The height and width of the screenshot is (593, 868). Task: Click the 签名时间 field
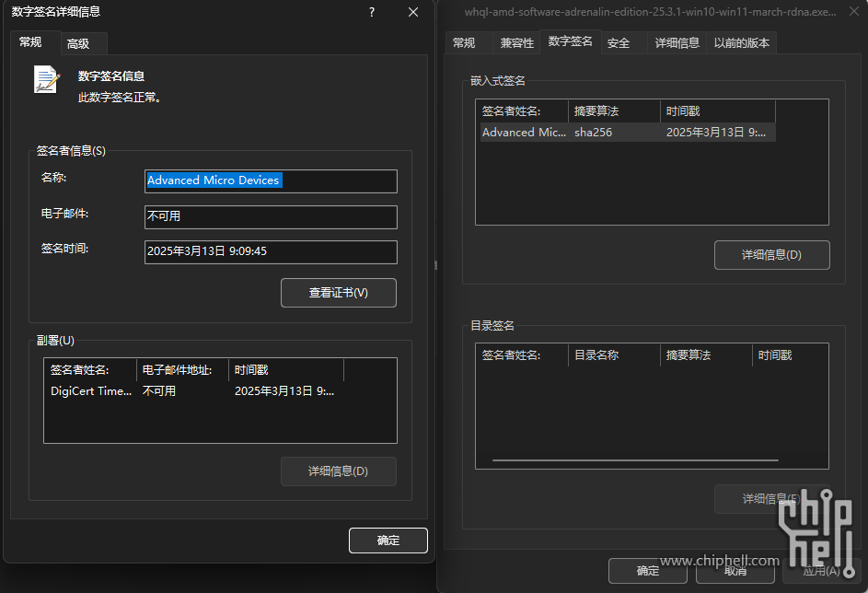point(271,252)
